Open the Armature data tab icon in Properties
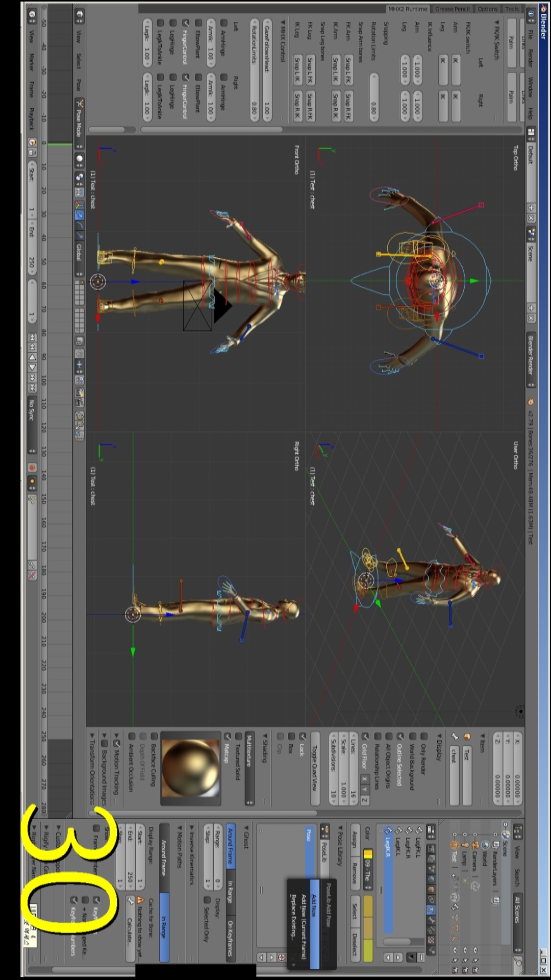 pyautogui.click(x=431, y=909)
